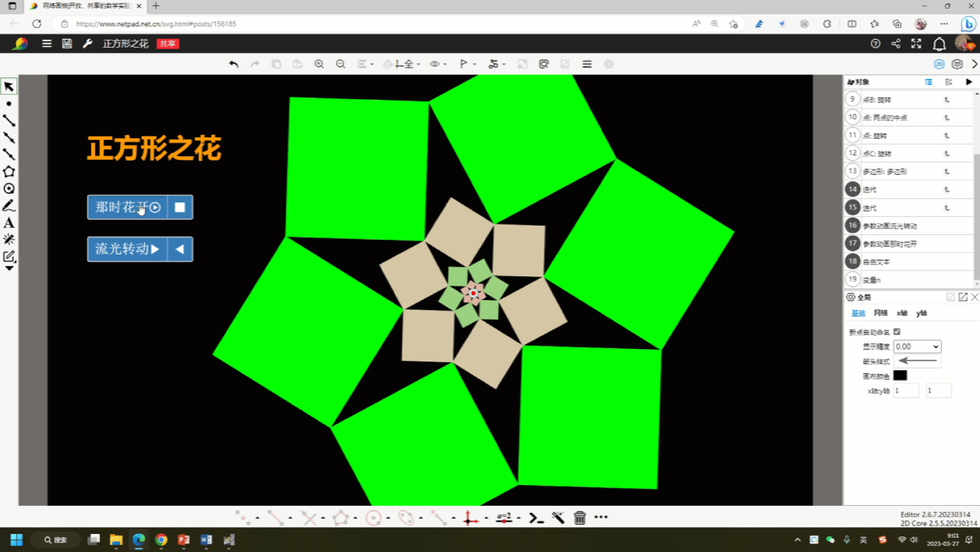Toggle object 14 迭代 visibility circle
Screen dimensions: 980x552
pyautogui.click(x=853, y=190)
